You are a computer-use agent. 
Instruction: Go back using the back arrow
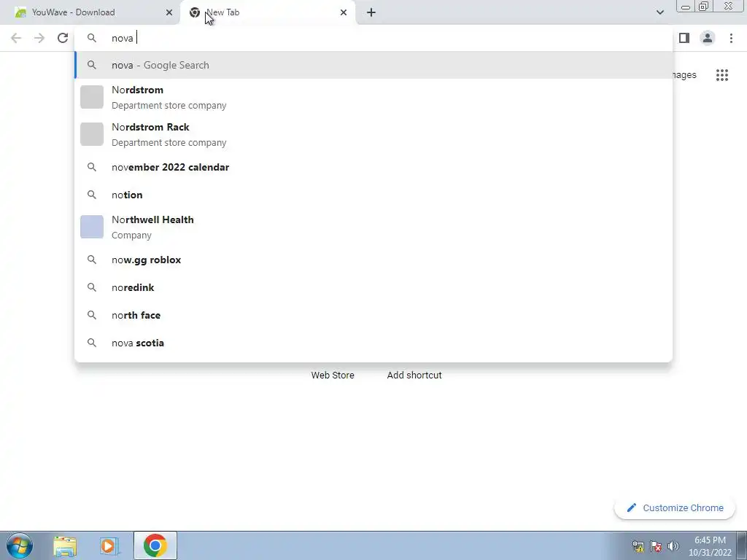click(16, 38)
